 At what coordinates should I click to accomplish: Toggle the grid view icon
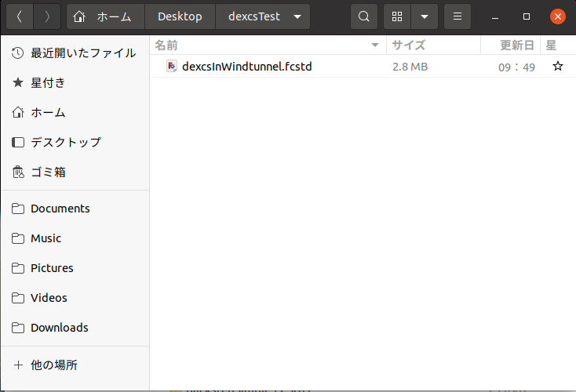coord(397,16)
